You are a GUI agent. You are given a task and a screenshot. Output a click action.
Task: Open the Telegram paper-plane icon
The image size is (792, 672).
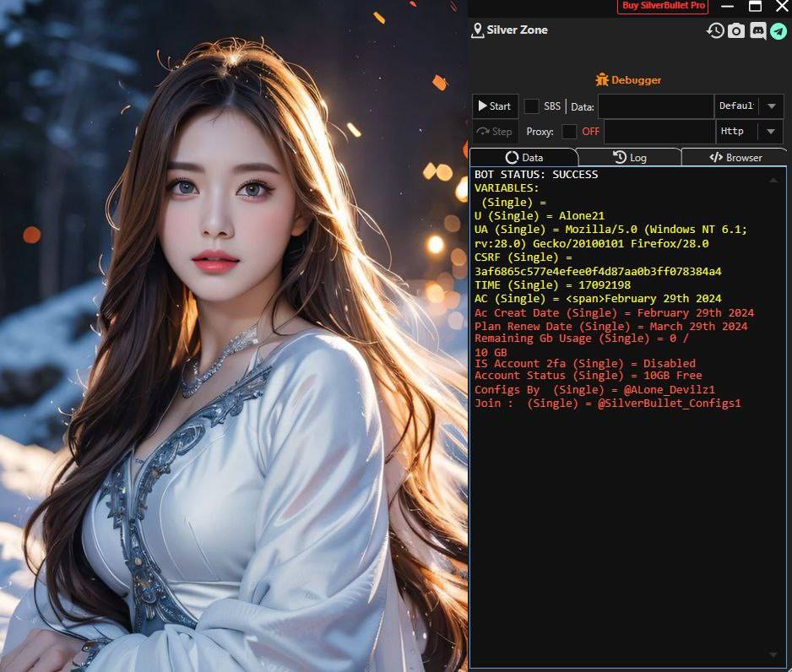click(778, 30)
